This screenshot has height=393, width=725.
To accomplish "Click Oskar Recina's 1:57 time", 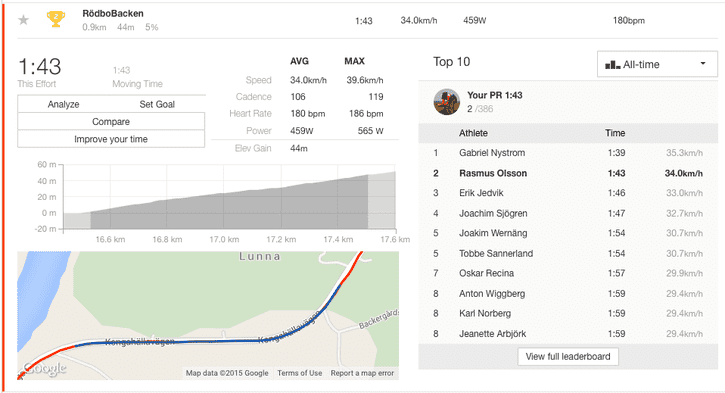I will [616, 273].
